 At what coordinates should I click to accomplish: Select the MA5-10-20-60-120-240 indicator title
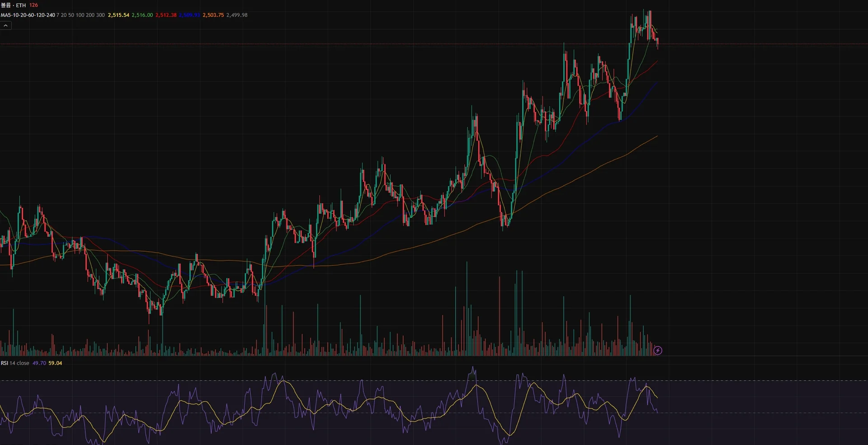(28, 15)
